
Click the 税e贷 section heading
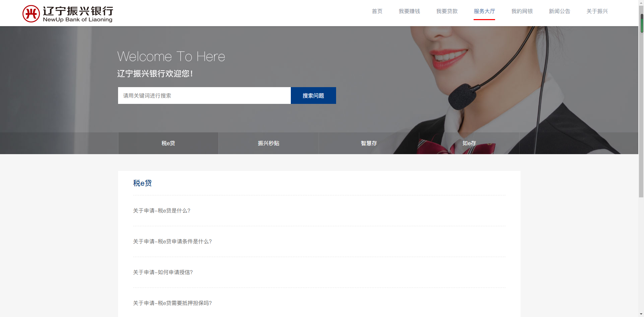[143, 183]
